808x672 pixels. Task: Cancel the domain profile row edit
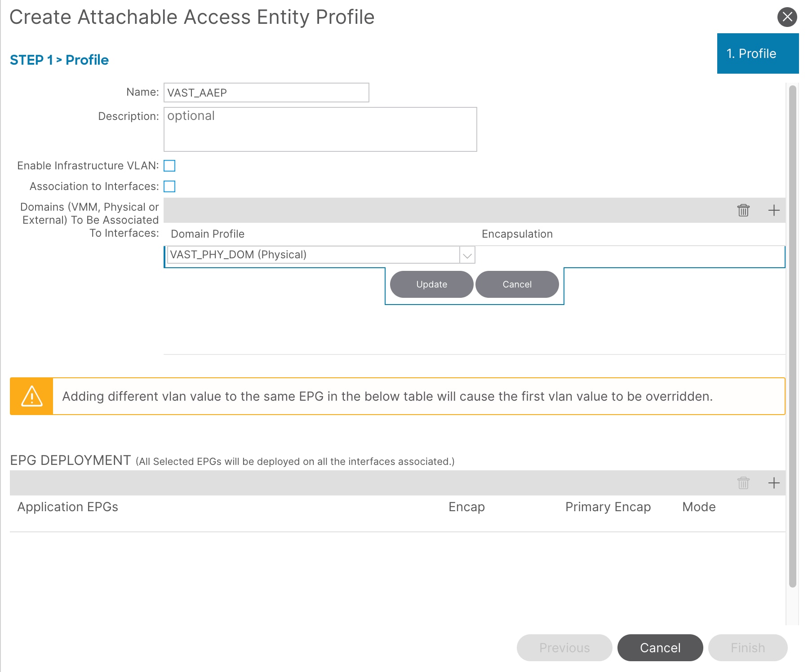[x=517, y=284]
